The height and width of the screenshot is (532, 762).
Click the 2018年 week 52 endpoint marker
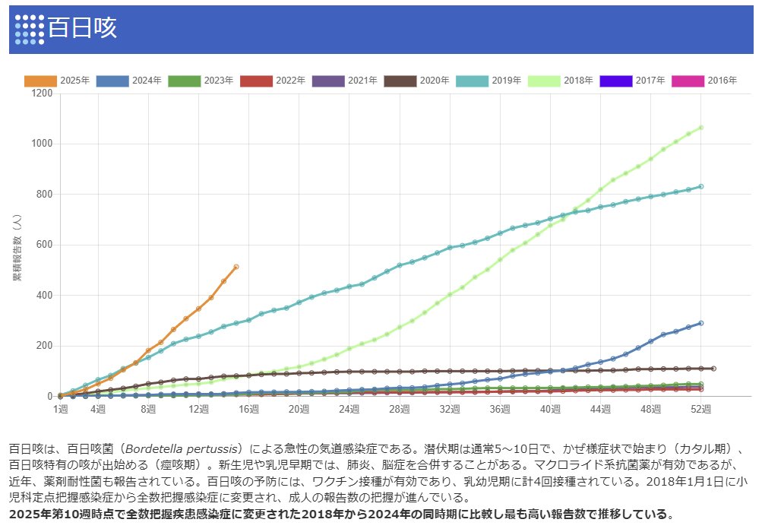(x=700, y=128)
